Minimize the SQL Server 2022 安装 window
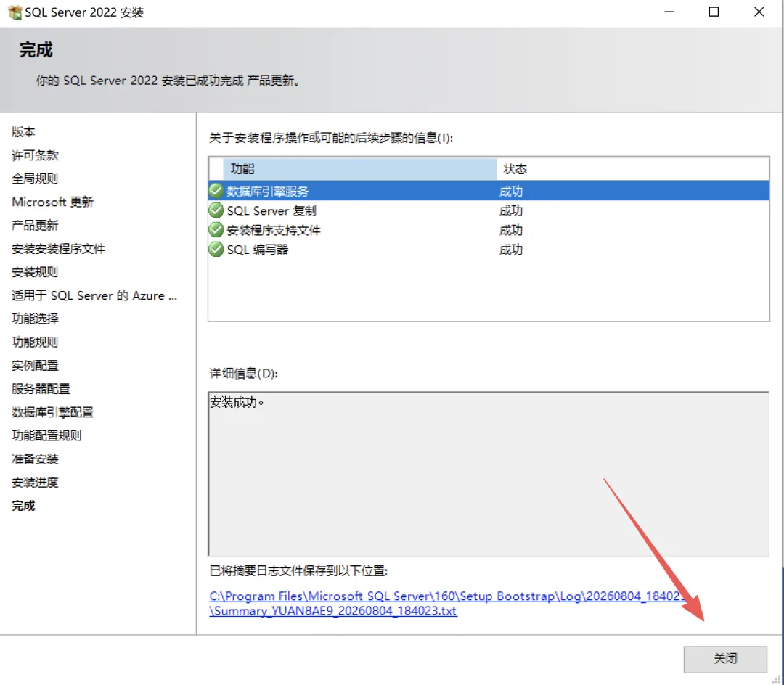 tap(669, 12)
